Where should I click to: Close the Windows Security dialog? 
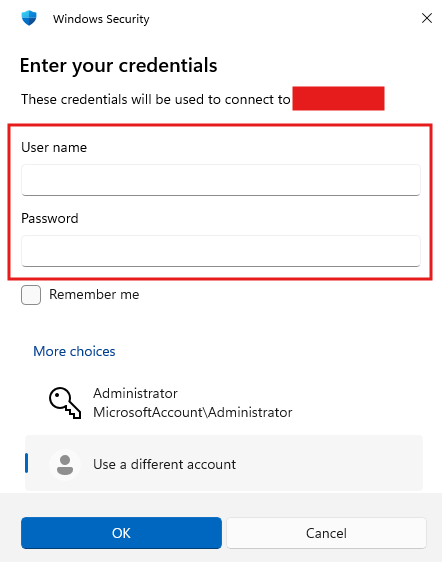point(427,18)
